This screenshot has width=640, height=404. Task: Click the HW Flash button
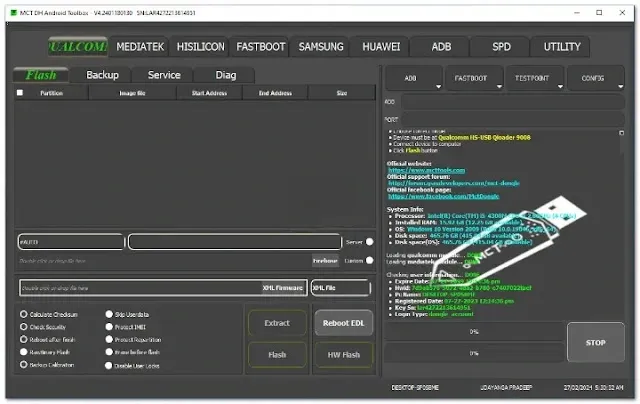tap(343, 355)
